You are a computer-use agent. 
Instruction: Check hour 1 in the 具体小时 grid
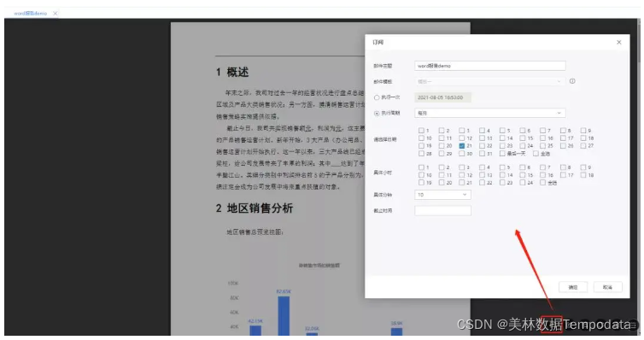(x=421, y=167)
